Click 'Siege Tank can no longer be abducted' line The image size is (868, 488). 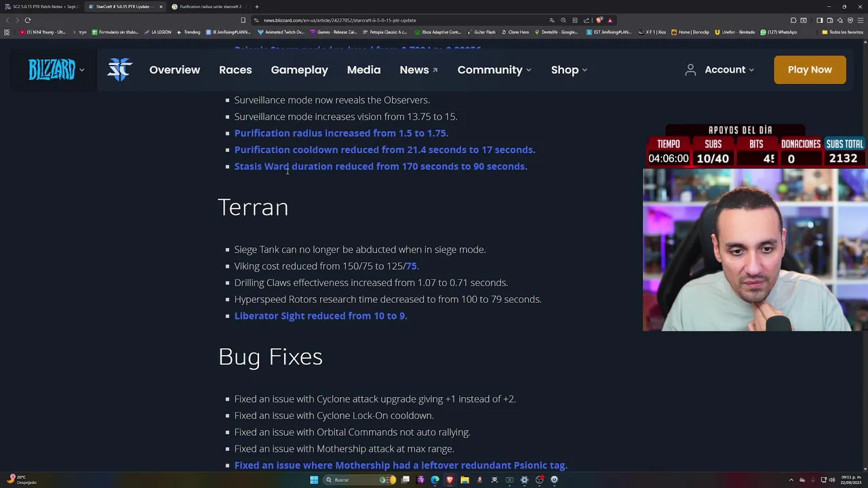tap(360, 249)
